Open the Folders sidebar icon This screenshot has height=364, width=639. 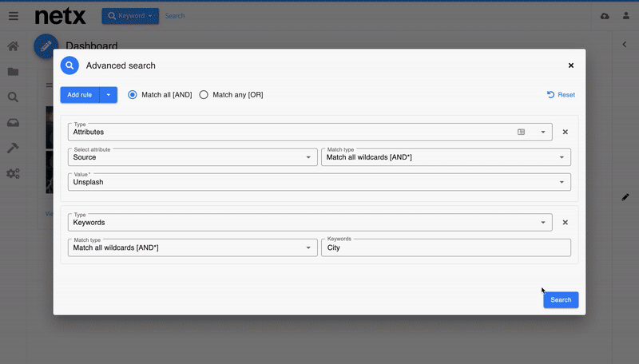13,72
